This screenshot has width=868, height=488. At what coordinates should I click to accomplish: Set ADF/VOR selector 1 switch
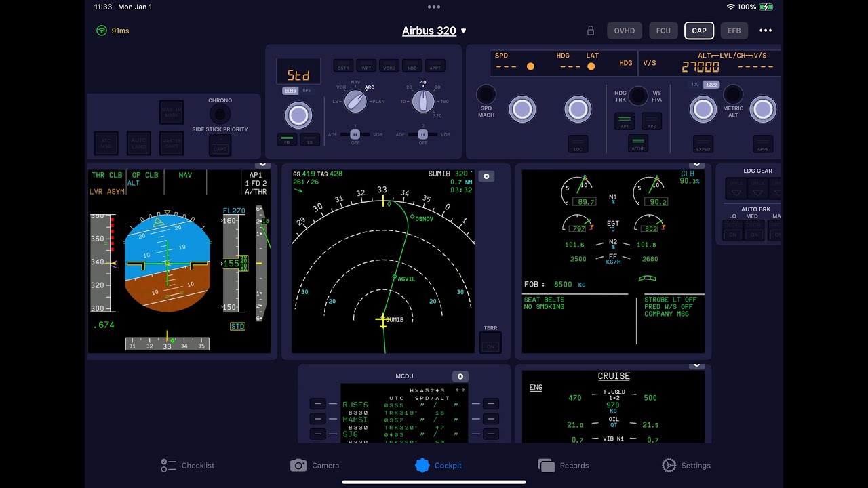pyautogui.click(x=355, y=134)
